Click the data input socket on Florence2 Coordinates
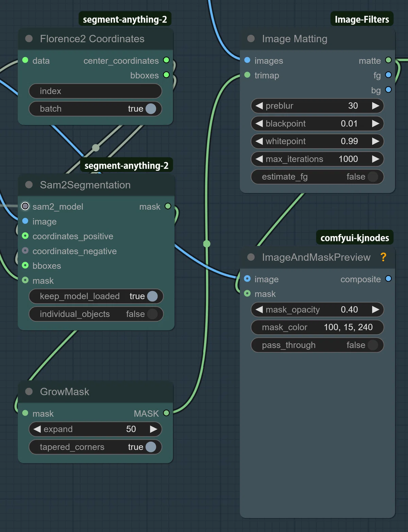 (x=25, y=60)
